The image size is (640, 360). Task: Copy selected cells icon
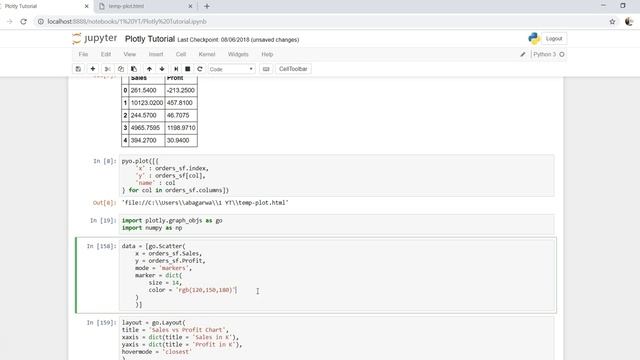(121, 69)
